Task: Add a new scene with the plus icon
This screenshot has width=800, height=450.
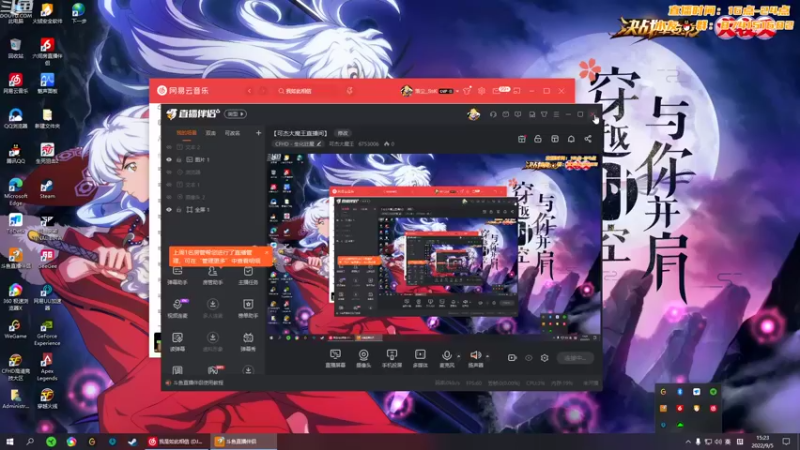Action: 258,133
